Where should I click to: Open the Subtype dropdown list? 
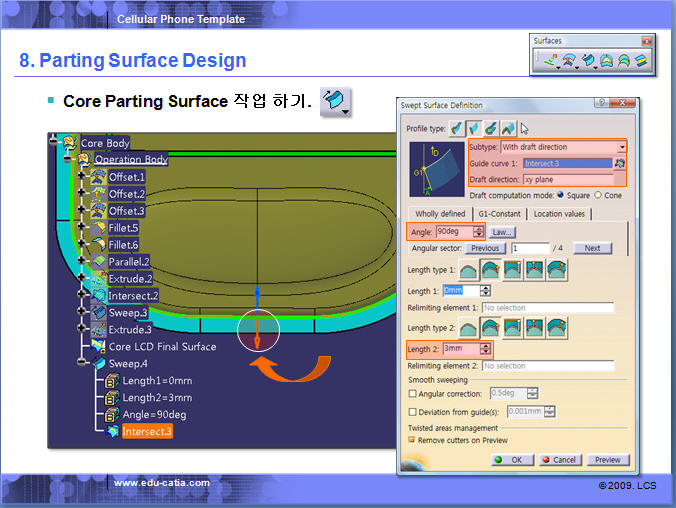pos(621,147)
